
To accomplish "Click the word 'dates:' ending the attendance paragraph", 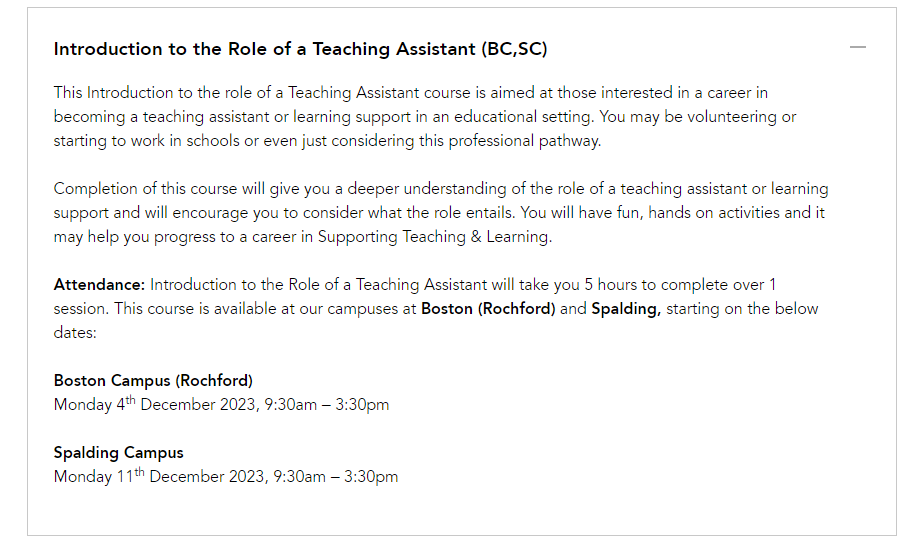I will (75, 333).
